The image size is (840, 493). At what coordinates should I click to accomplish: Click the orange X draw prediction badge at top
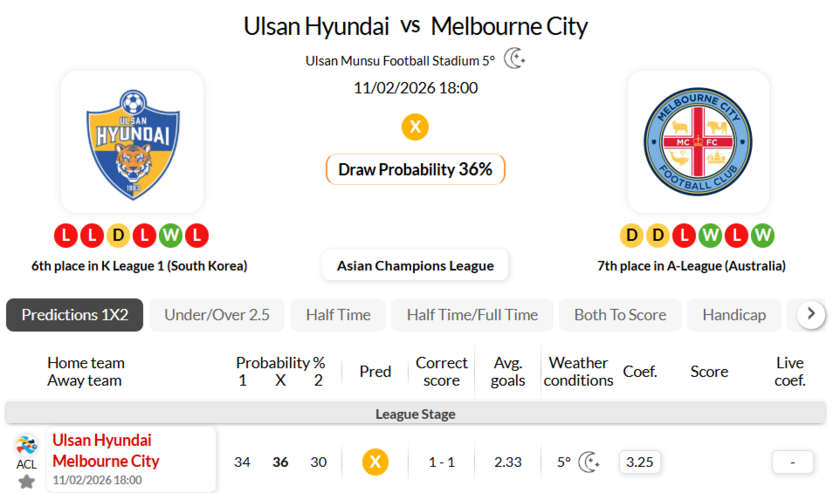pyautogui.click(x=415, y=127)
